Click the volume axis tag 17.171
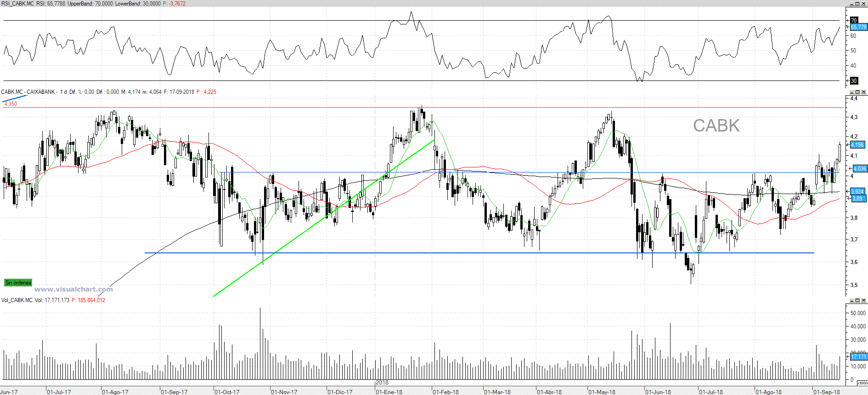868x395 pixels. (x=858, y=357)
